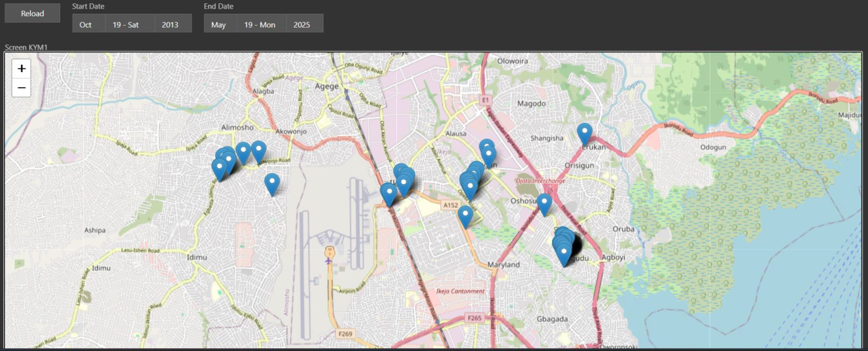This screenshot has height=351, width=868.
Task: Click the Reload button
Action: pyautogui.click(x=32, y=13)
